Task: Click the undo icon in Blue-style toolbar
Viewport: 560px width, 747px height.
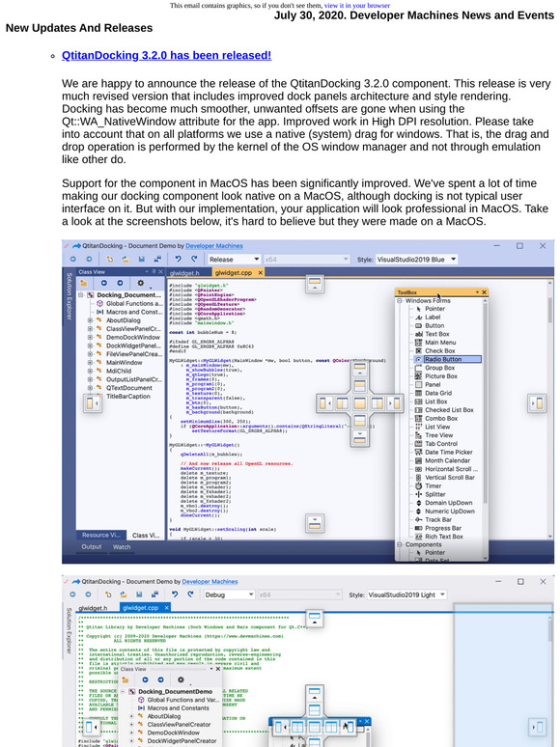Action: (x=178, y=260)
